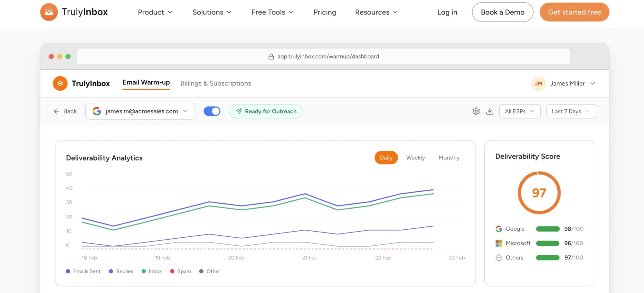
Task: Select the back arrow to return
Action: click(56, 111)
